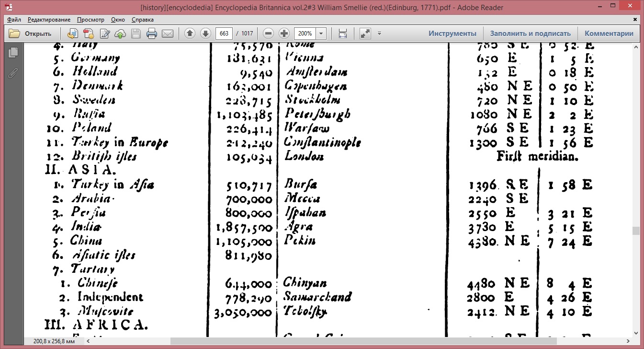The image size is (644, 349).
Task: Click the printer icon
Action: point(152,34)
